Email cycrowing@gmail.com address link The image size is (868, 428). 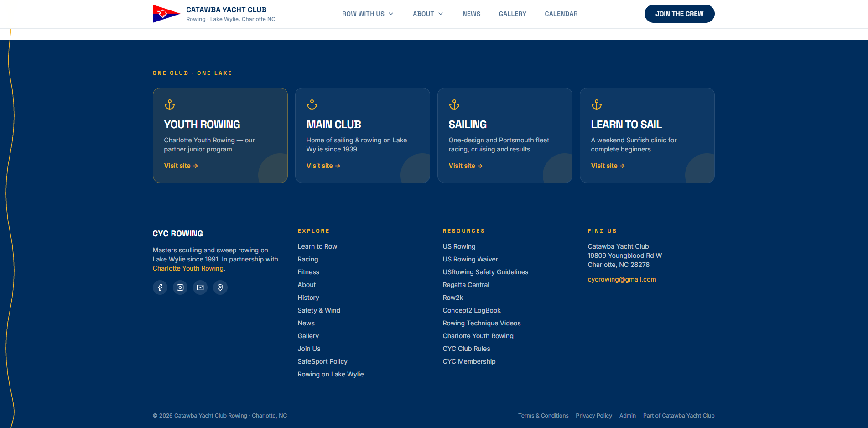tap(622, 279)
